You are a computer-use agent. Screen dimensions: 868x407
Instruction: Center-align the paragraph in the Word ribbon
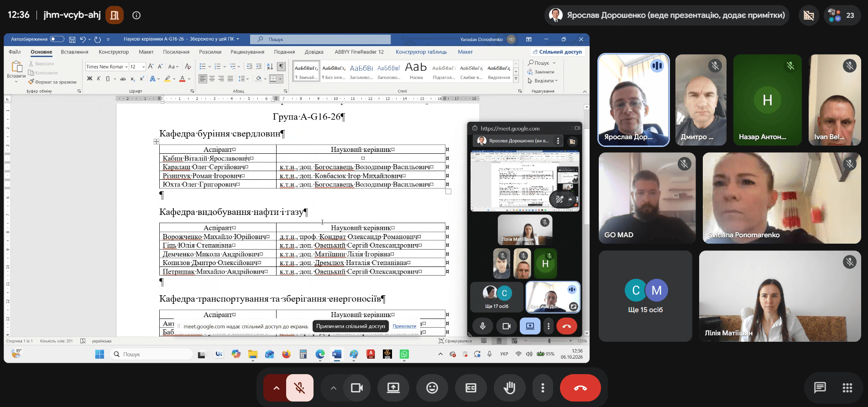tap(212, 78)
